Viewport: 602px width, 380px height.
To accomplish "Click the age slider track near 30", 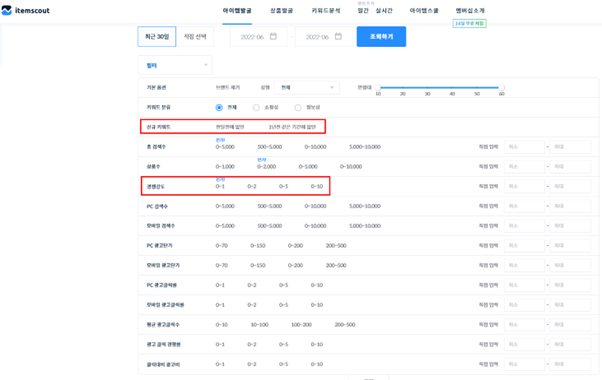I will (427, 88).
